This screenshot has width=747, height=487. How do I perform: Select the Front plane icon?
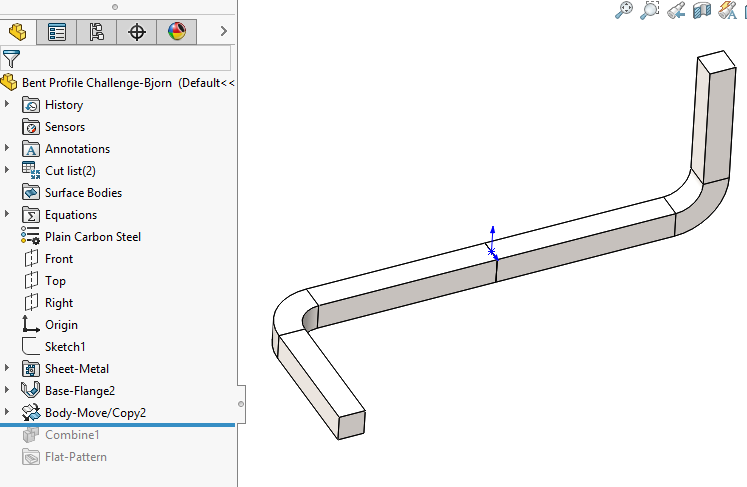click(31, 258)
